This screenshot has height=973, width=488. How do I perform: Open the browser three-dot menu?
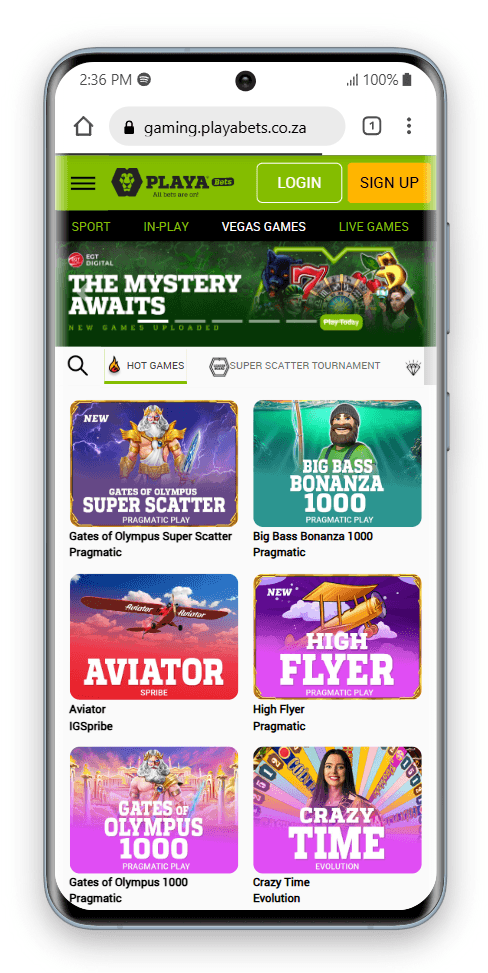(409, 126)
